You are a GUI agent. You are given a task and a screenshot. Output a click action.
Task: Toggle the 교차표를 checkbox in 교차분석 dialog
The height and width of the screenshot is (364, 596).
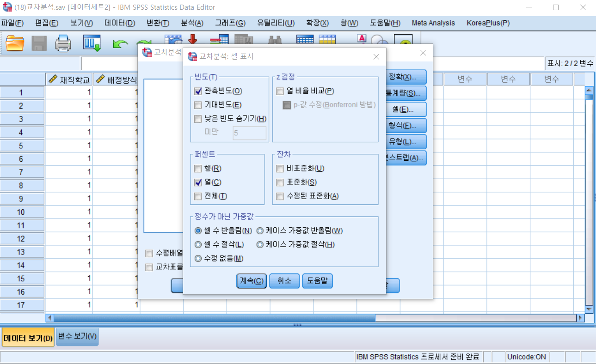click(149, 267)
